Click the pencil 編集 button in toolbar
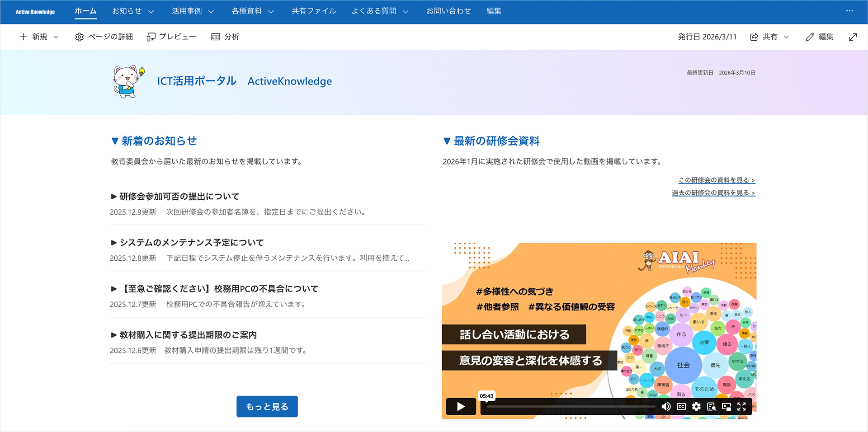The width and height of the screenshot is (868, 432). (819, 37)
